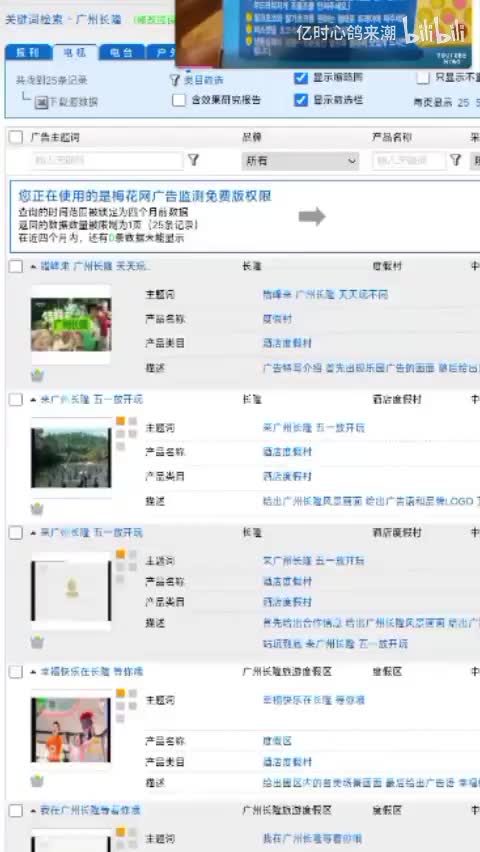Click the 共找到25条记录 result count
480x852 pixels.
pyautogui.click(x=52, y=80)
